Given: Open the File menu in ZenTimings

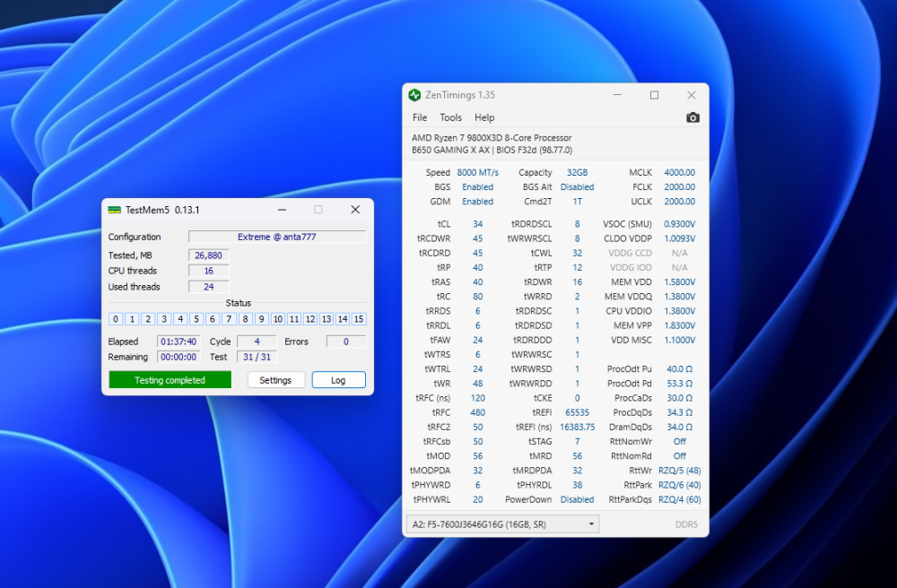Looking at the screenshot, I should (419, 117).
